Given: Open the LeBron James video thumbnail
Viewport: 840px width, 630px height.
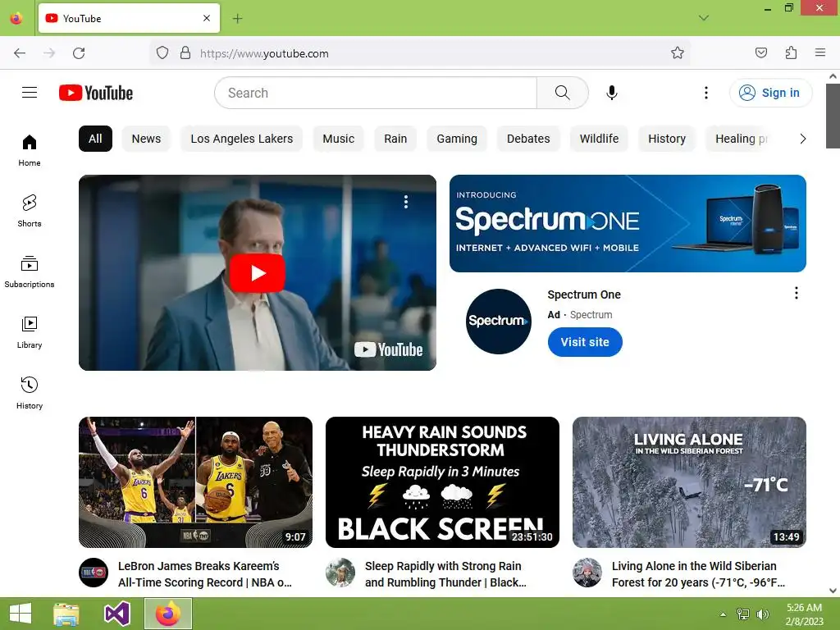Looking at the screenshot, I should [x=195, y=482].
